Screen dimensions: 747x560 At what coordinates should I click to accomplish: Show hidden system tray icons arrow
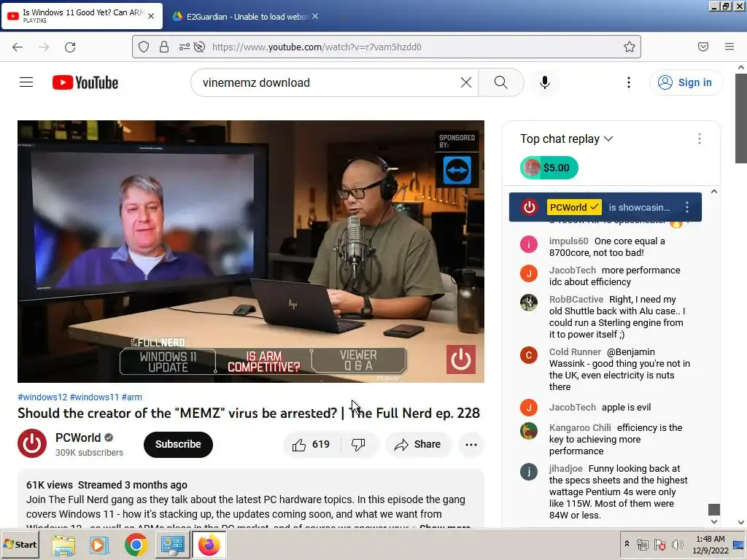click(627, 544)
